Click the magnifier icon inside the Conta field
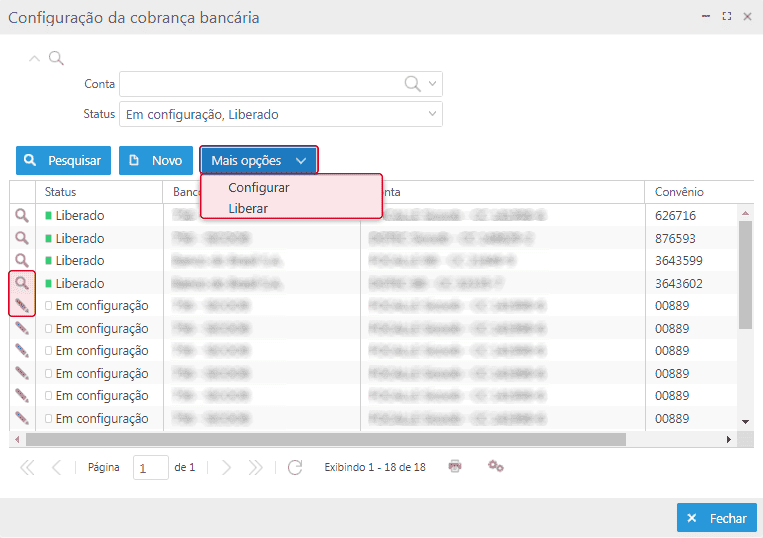Screen dimensions: 763x538 click(412, 84)
